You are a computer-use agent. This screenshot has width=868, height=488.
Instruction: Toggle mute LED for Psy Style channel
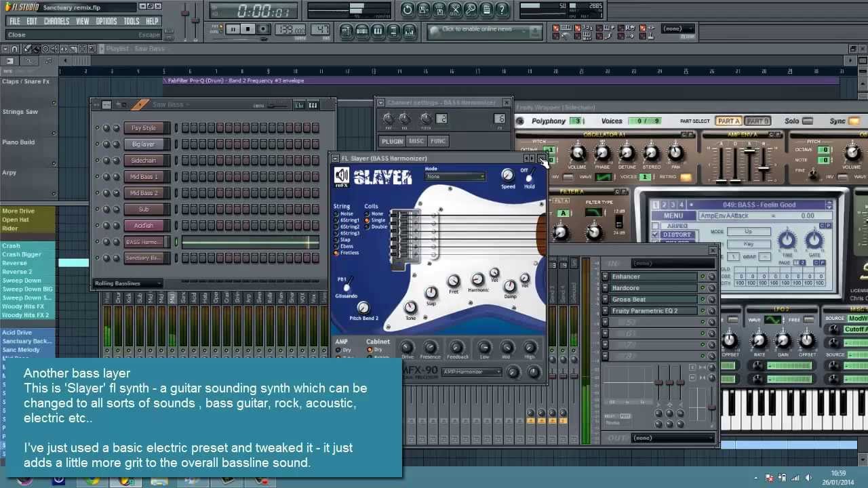click(x=97, y=128)
